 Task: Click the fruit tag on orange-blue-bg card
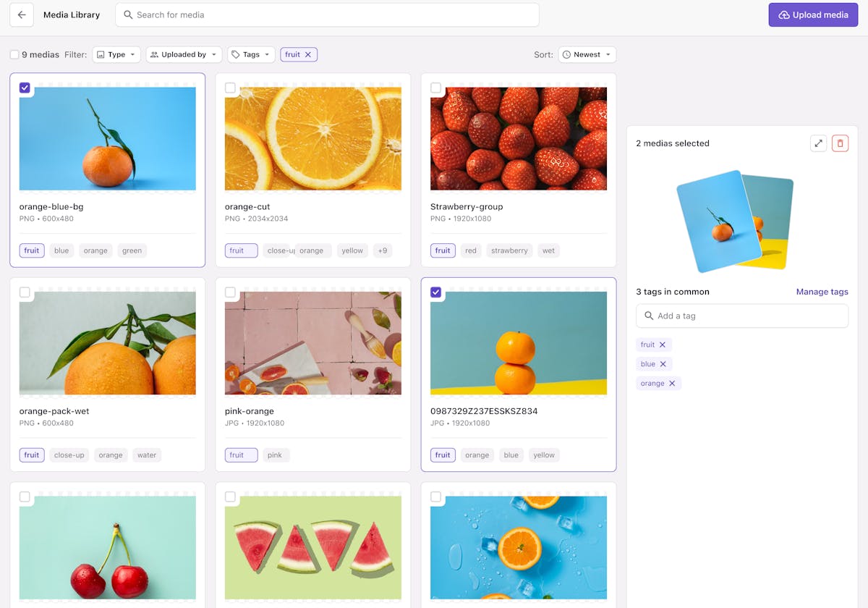(32, 250)
